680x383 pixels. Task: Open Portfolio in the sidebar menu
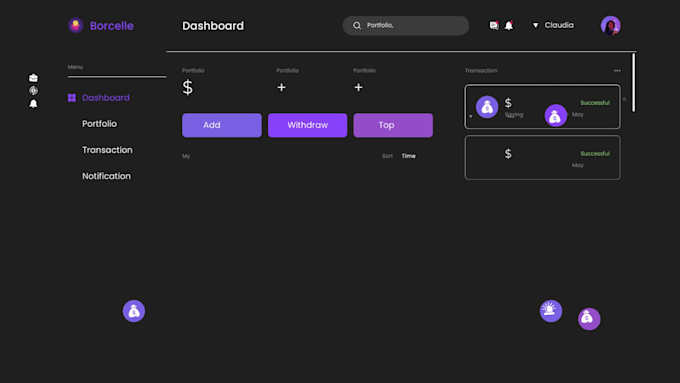click(99, 124)
